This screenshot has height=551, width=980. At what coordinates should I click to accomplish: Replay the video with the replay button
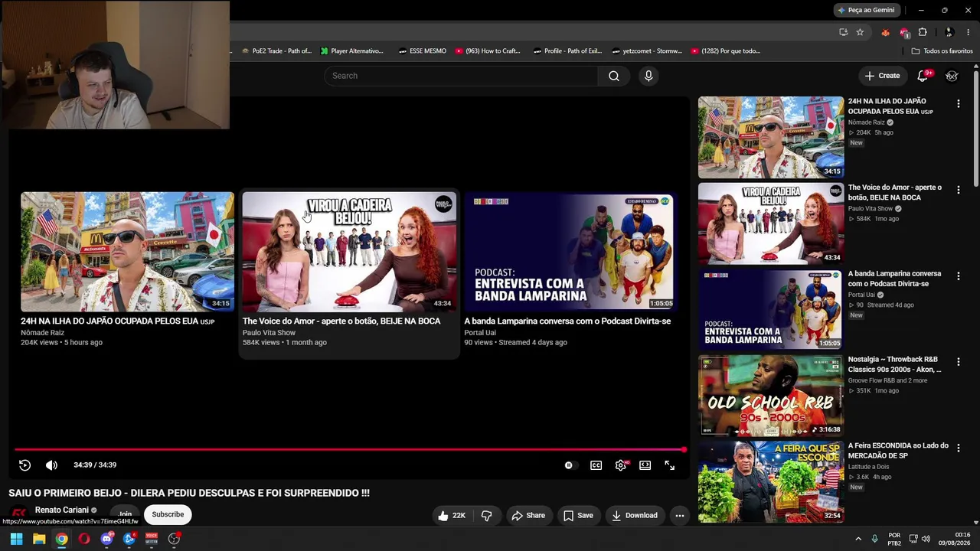point(24,465)
